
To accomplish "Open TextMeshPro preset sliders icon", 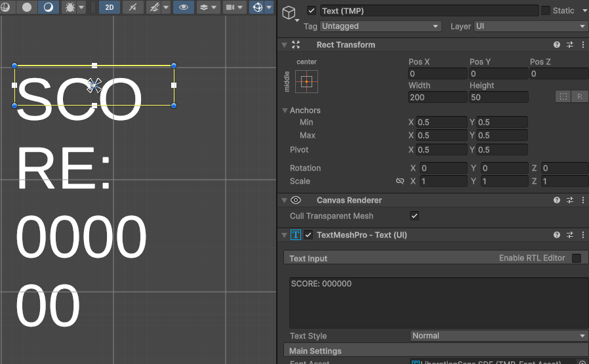I will coord(570,235).
